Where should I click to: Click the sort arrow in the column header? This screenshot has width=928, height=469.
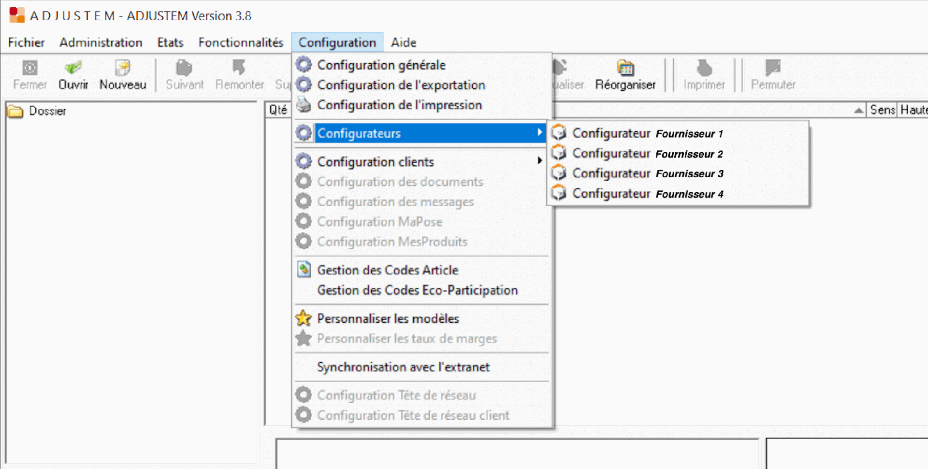click(x=858, y=110)
